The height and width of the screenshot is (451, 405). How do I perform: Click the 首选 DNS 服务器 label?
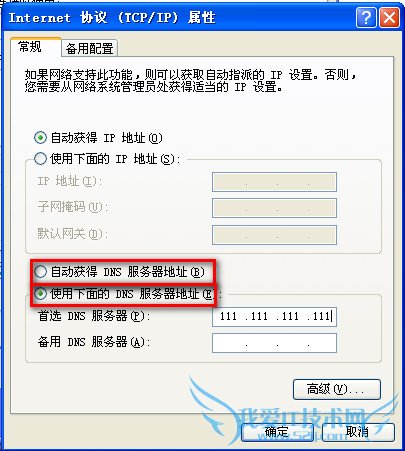click(91, 316)
